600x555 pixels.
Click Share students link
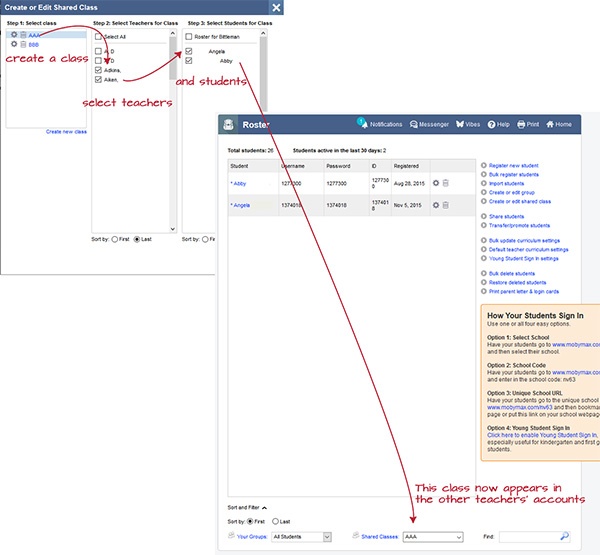(506, 217)
